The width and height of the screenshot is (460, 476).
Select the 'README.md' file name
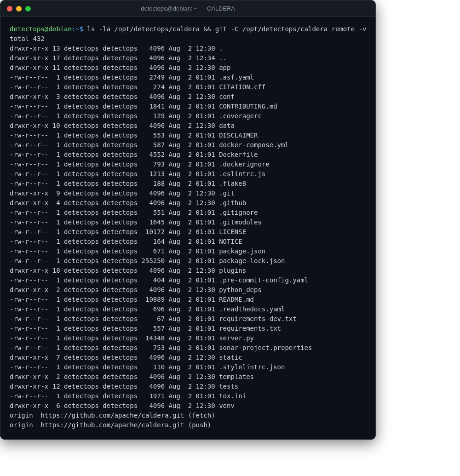coord(236,299)
